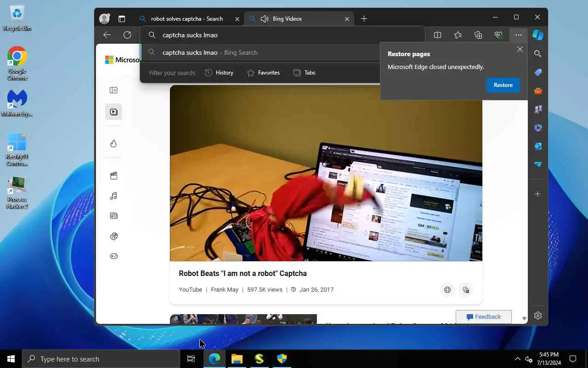Screen dimensions: 588x368
Task: Open the second video thumbnail below
Action: 243,319
